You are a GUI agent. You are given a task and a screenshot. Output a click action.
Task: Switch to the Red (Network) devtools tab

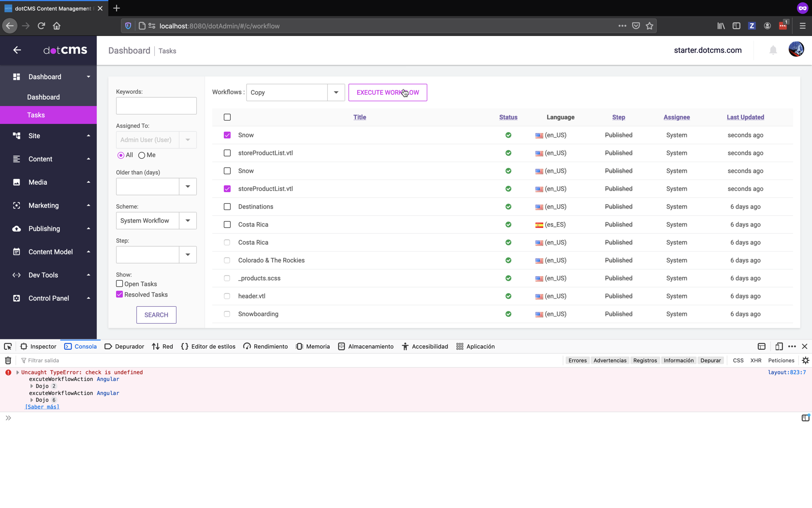tap(162, 346)
